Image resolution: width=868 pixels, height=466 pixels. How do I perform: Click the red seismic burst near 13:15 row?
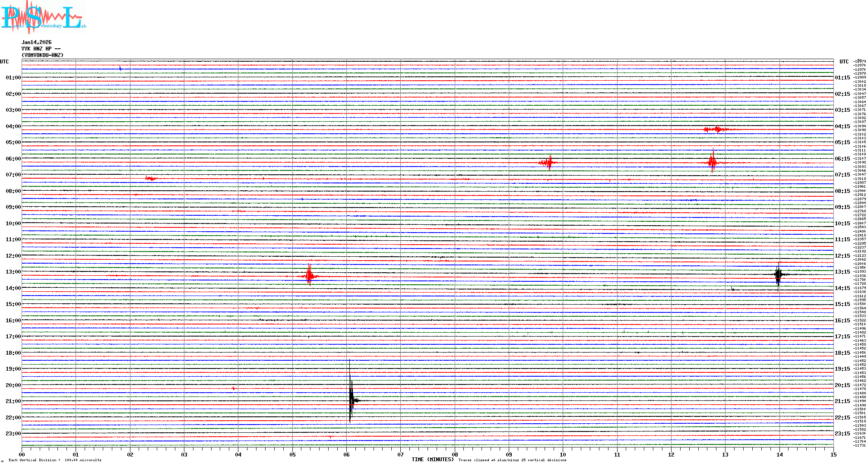(309, 276)
